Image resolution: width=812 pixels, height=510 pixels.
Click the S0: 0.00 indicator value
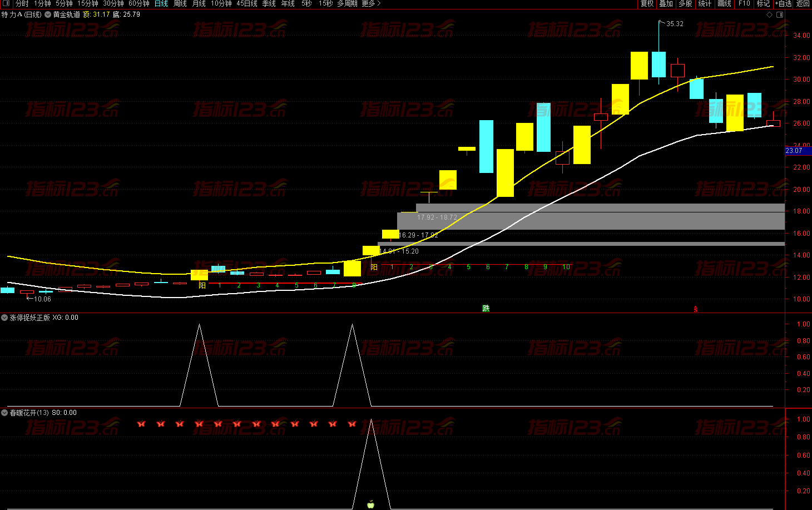click(64, 413)
